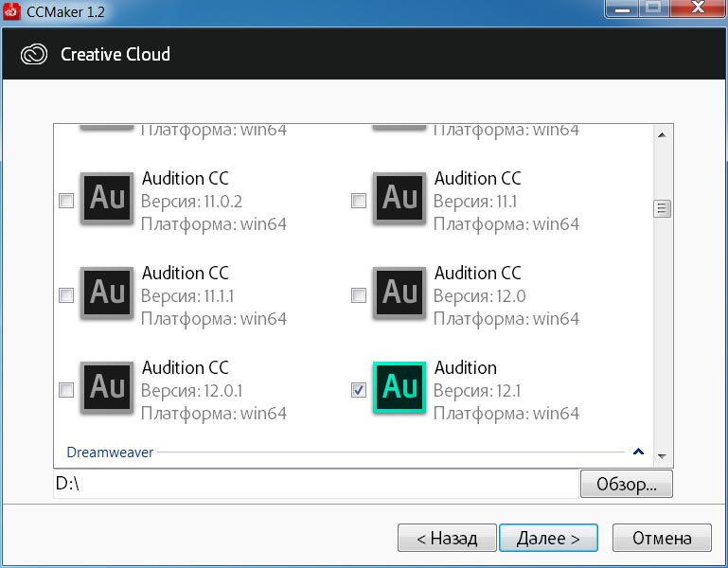
Task: Collapse the Dreamweaver section chevron
Action: (638, 452)
